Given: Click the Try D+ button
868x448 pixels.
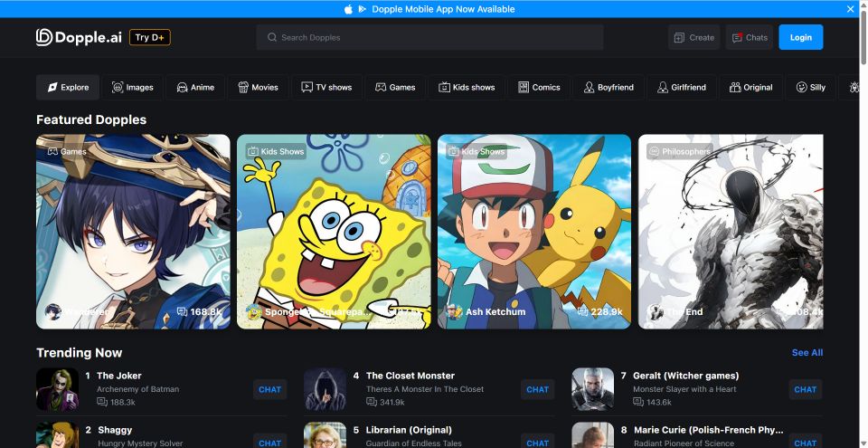Looking at the screenshot, I should click(x=149, y=37).
